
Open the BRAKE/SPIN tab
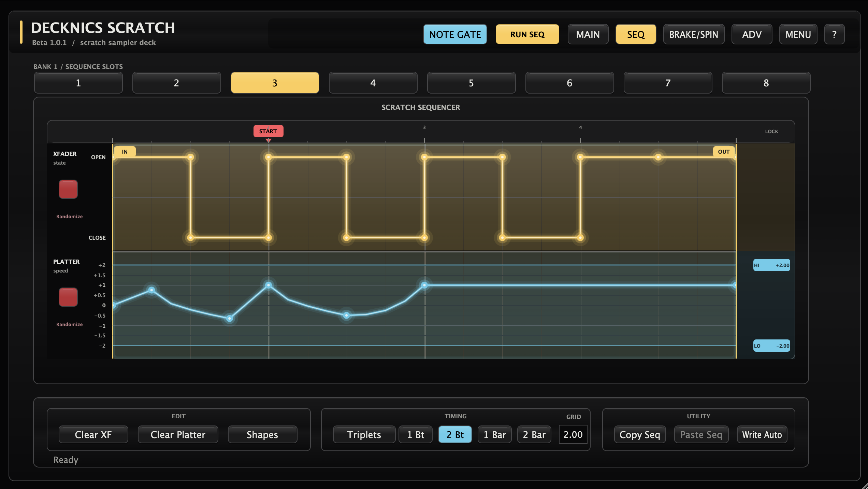pyautogui.click(x=694, y=34)
